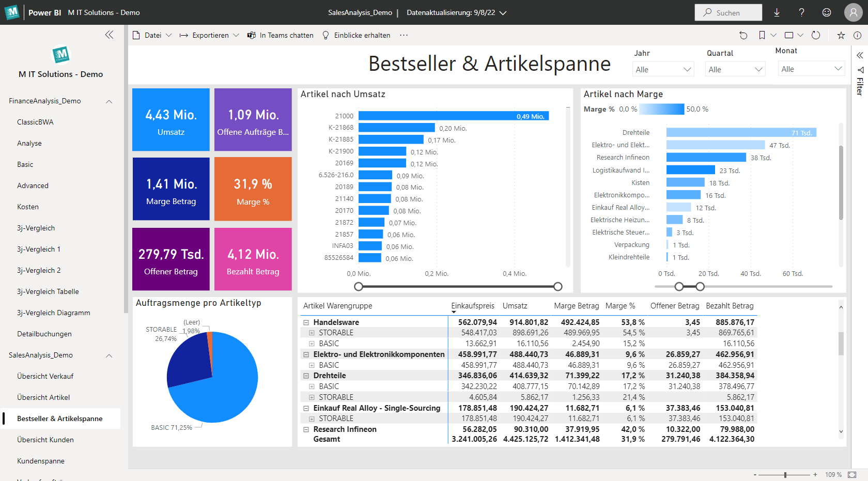Screen dimensions: 868x481
Task: Click the table scroll down arrow
Action: (x=841, y=431)
